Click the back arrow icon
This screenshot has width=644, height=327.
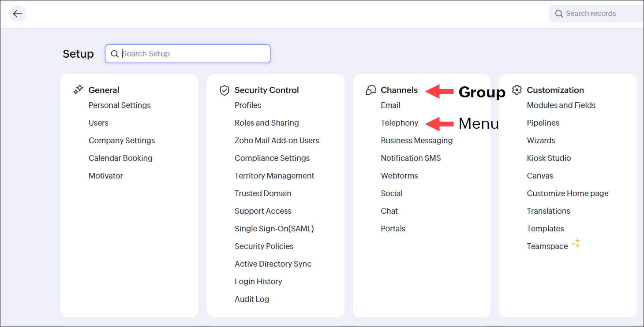click(18, 14)
